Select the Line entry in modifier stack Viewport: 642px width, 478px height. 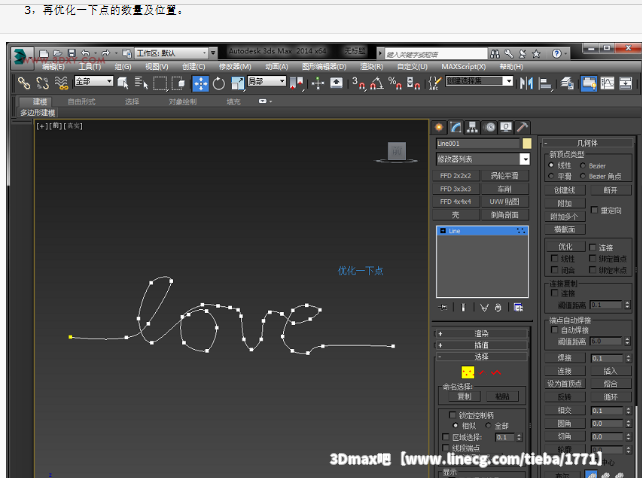coord(482,231)
